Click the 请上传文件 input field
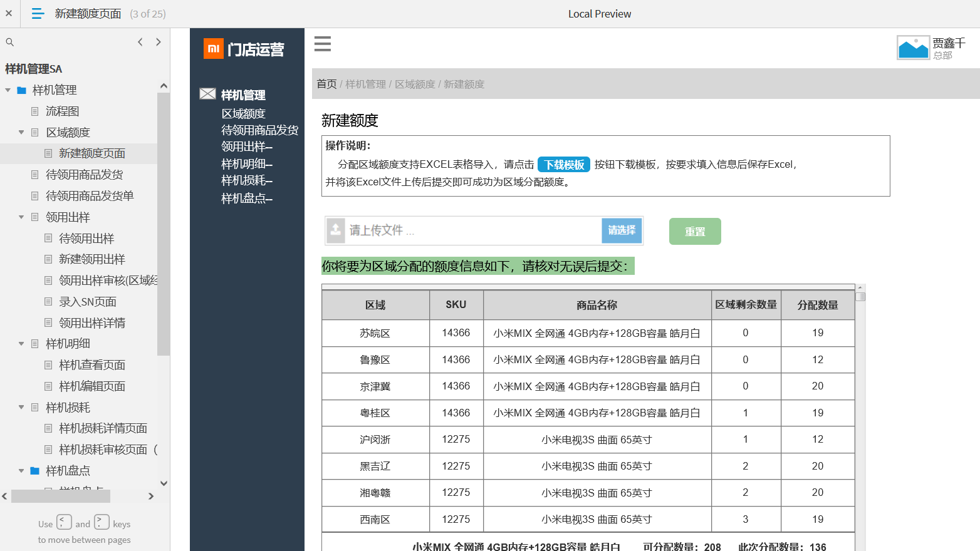This screenshot has height=551, width=980. [473, 230]
